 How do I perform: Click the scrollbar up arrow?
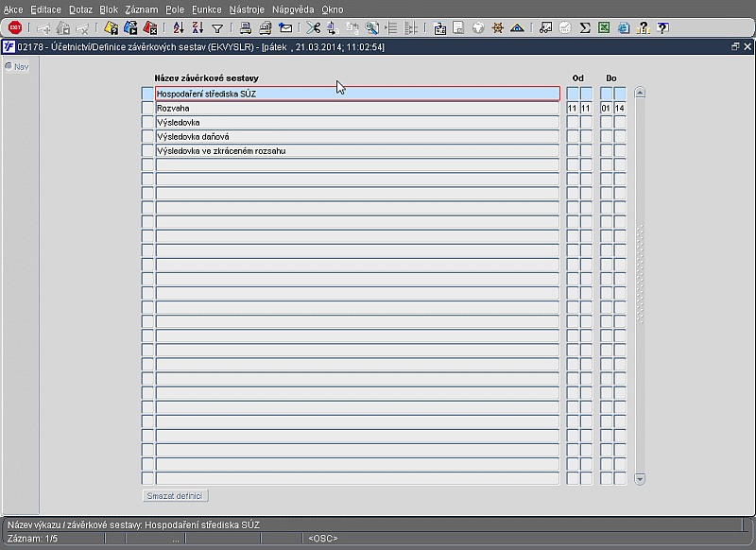(640, 92)
